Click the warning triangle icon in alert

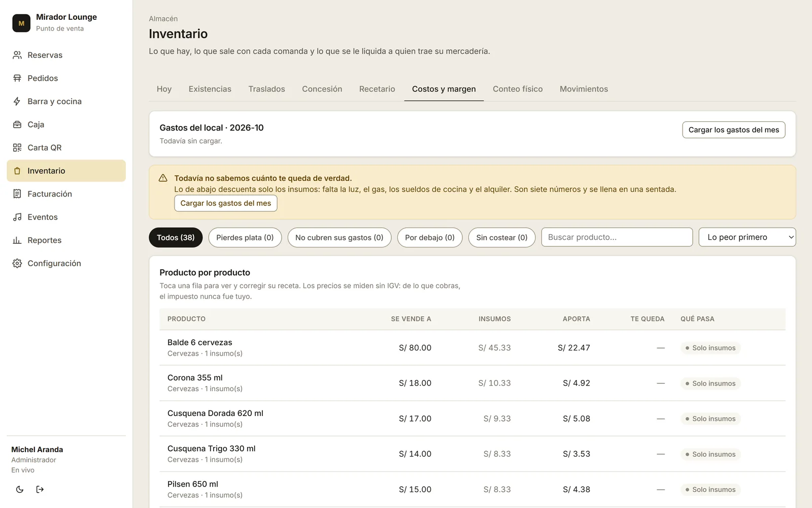[x=163, y=178]
